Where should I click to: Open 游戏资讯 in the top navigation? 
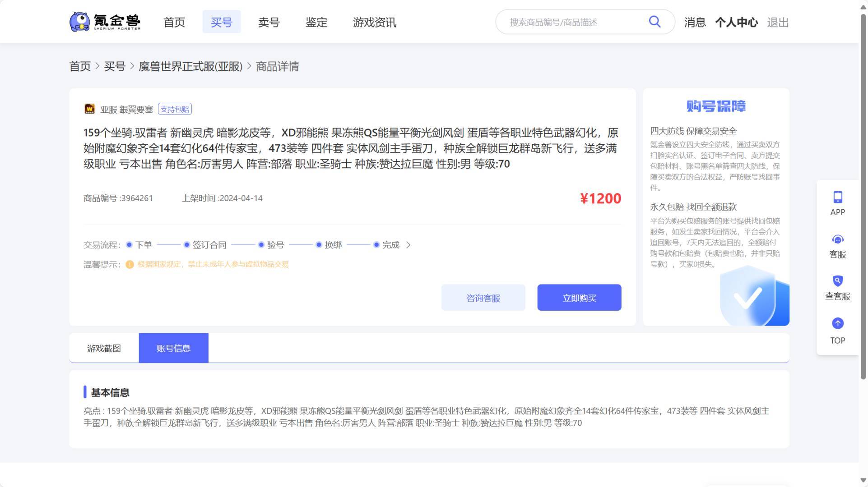click(x=375, y=22)
